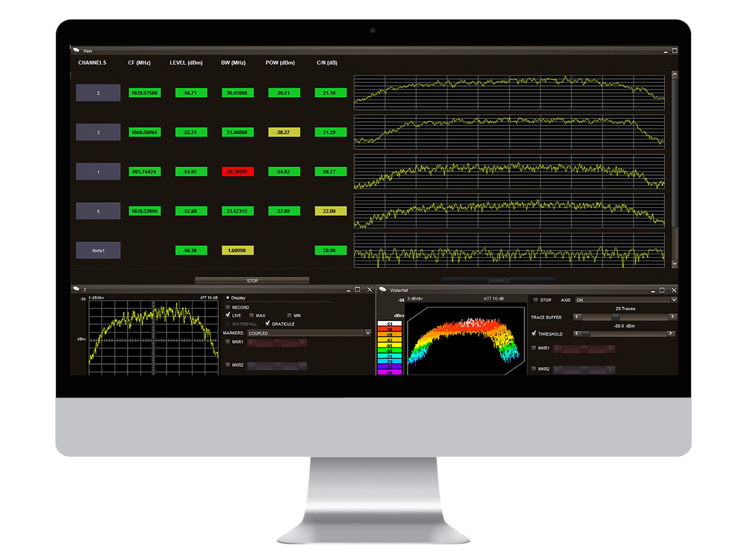Click the red BW value 20.78999
This screenshot has height=560, width=747.
(238, 172)
